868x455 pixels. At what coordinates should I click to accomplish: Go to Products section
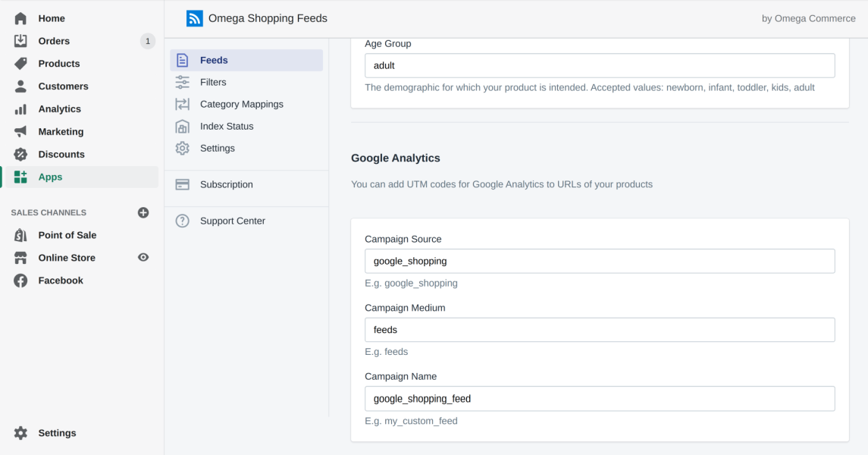(x=58, y=64)
